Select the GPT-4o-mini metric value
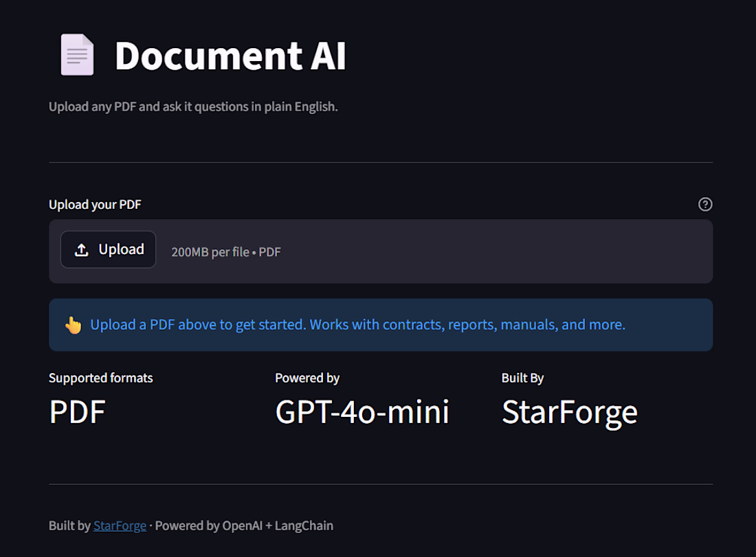The width and height of the screenshot is (756, 557). 362,412
